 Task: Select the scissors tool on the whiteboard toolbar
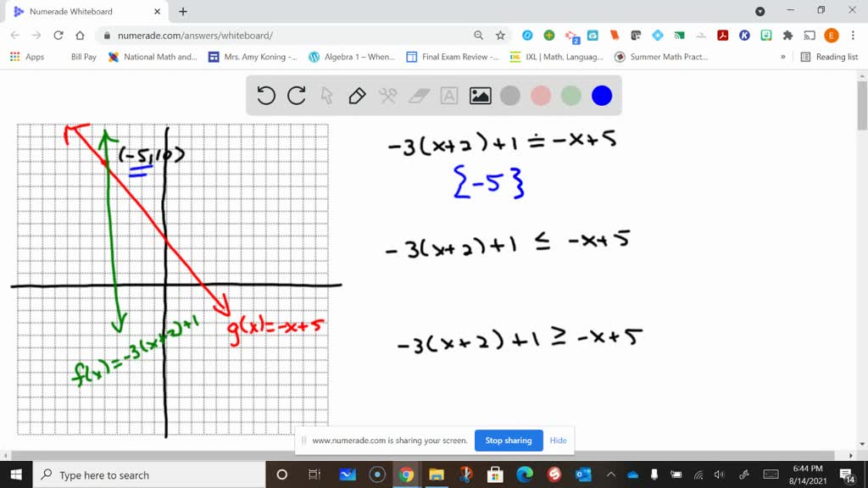point(387,96)
